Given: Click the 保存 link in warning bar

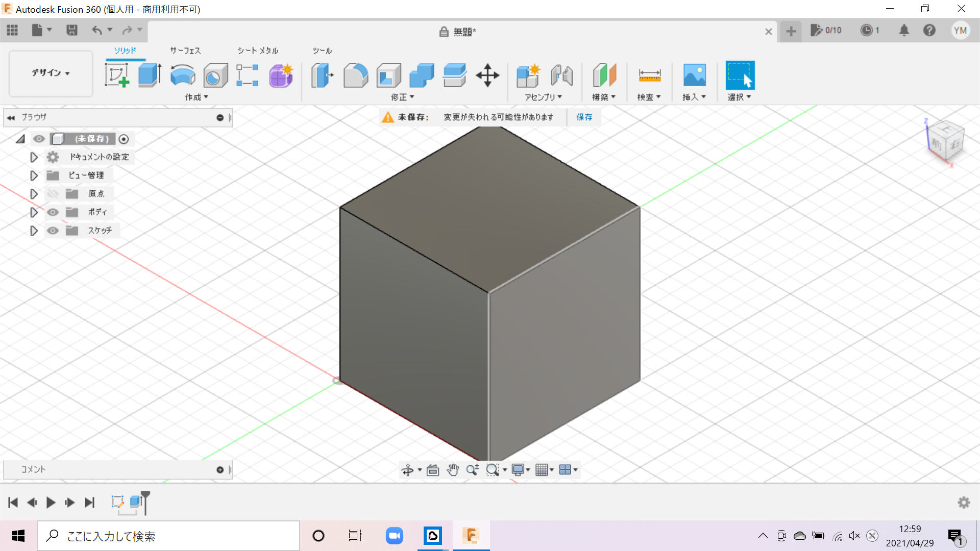Looking at the screenshot, I should pyautogui.click(x=584, y=117).
